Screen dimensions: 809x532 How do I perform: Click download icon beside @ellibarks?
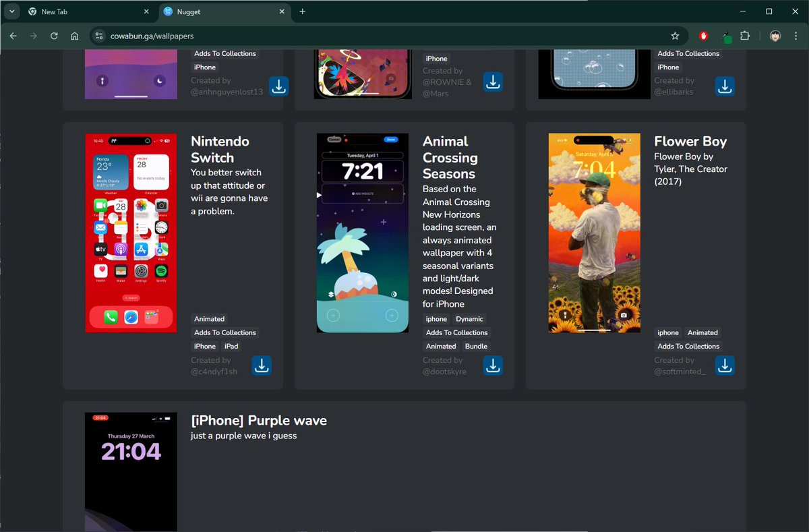click(725, 86)
